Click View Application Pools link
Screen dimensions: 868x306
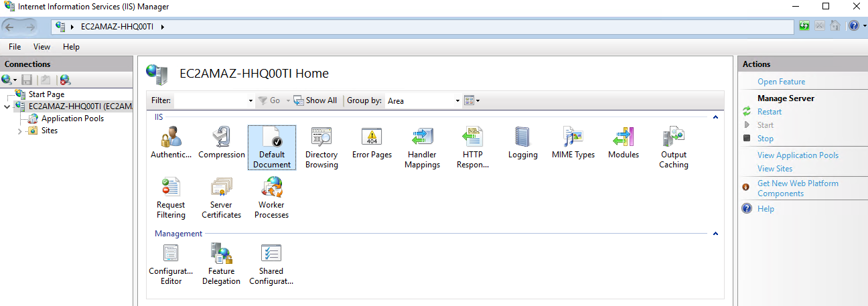(798, 155)
